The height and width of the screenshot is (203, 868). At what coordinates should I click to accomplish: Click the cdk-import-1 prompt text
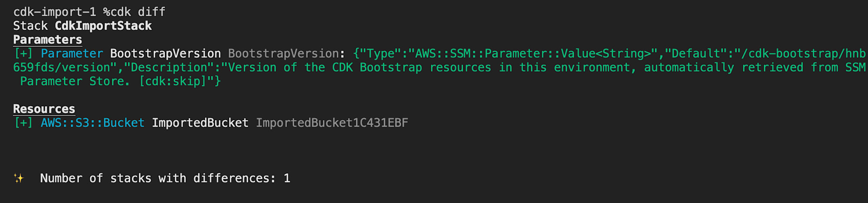tap(55, 12)
